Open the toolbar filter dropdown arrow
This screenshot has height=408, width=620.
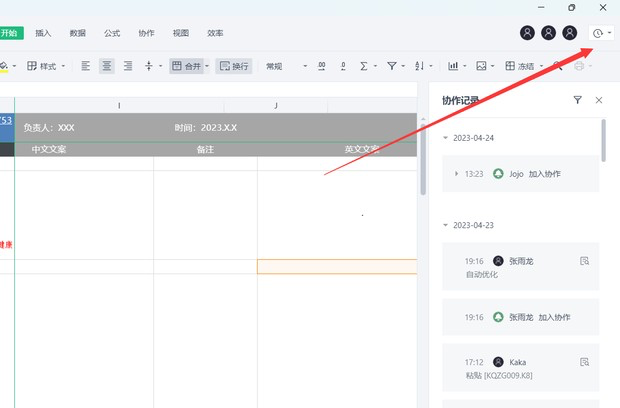403,66
